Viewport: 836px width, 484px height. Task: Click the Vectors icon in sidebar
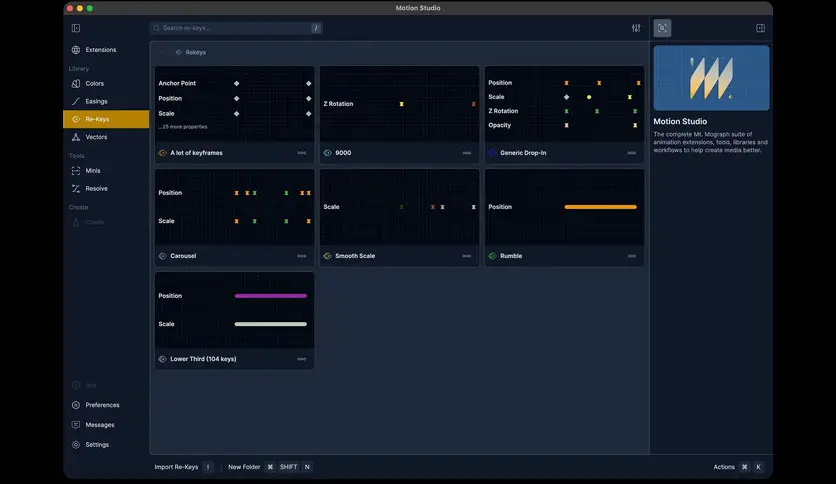76,137
